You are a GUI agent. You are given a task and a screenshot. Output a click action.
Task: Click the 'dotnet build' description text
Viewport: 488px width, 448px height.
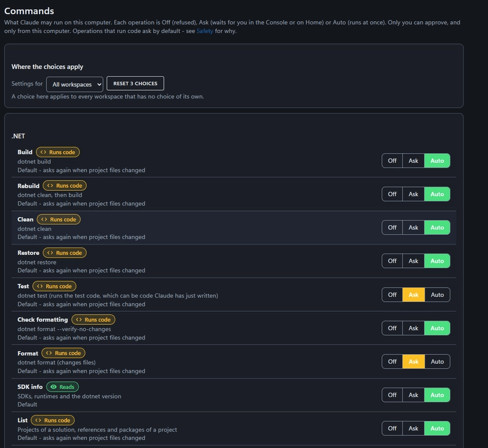[x=34, y=162]
